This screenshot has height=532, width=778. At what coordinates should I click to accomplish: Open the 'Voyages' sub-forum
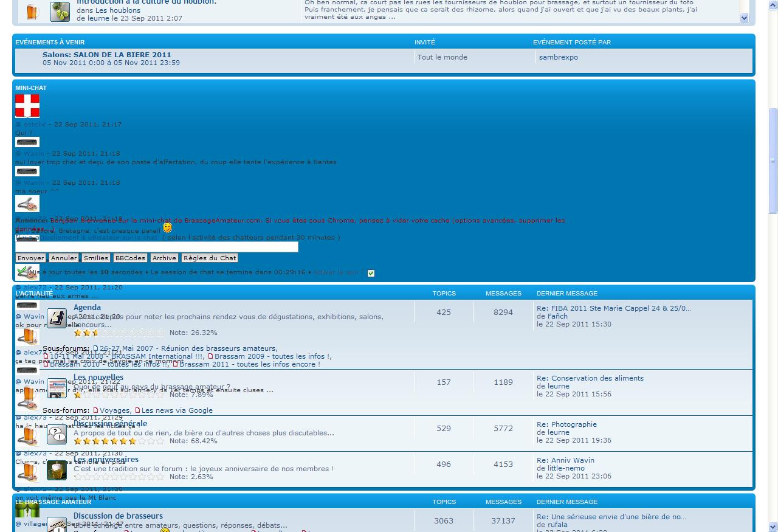[115, 410]
